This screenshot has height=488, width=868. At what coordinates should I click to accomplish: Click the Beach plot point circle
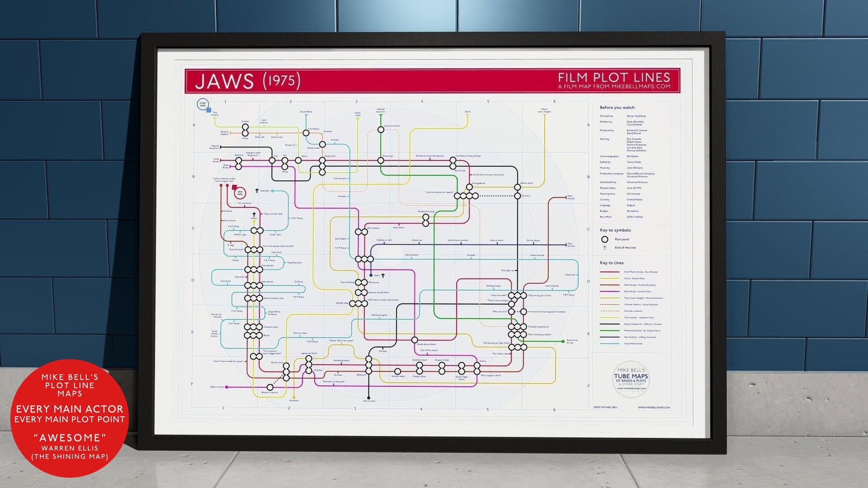pyautogui.click(x=298, y=161)
